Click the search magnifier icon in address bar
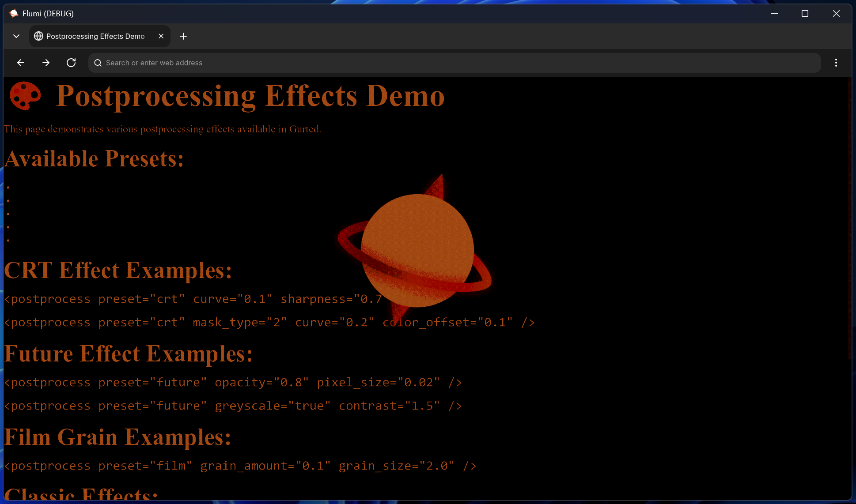The height and width of the screenshot is (504, 856). [98, 63]
